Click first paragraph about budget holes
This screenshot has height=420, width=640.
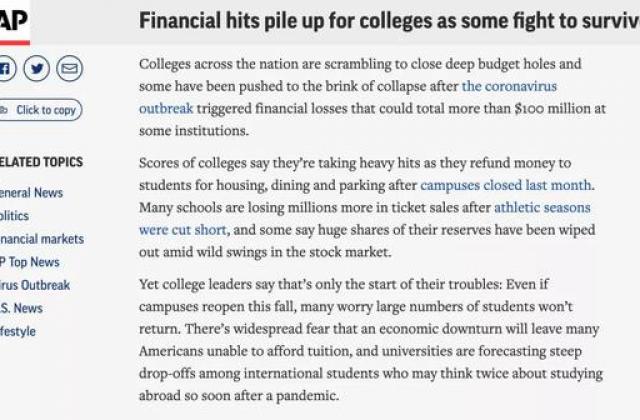coord(372,97)
